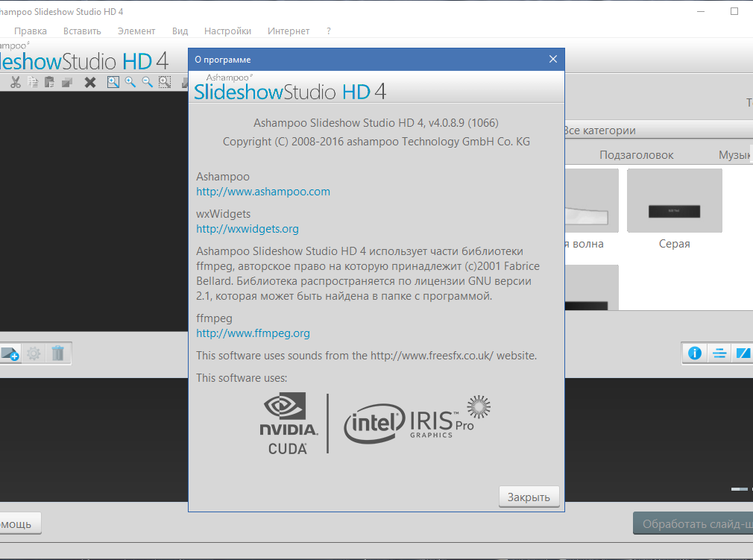Click the NVIDIA CUDA logo

288,424
